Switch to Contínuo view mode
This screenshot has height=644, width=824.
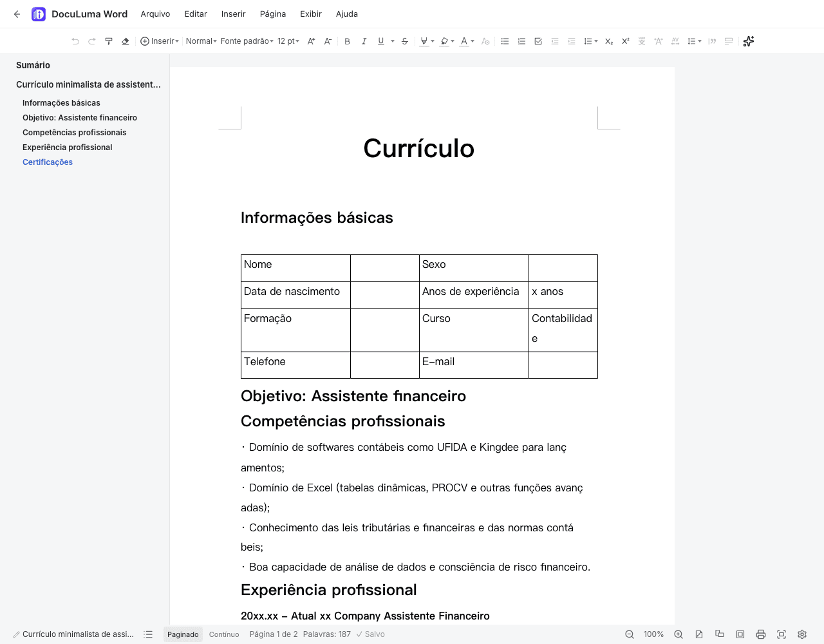tap(224, 634)
